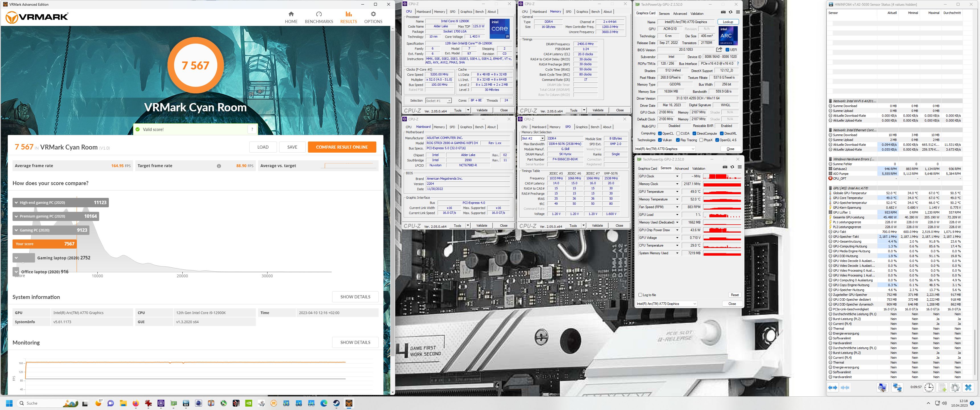
Task: Click the question mark next to Valid score
Action: tap(252, 129)
